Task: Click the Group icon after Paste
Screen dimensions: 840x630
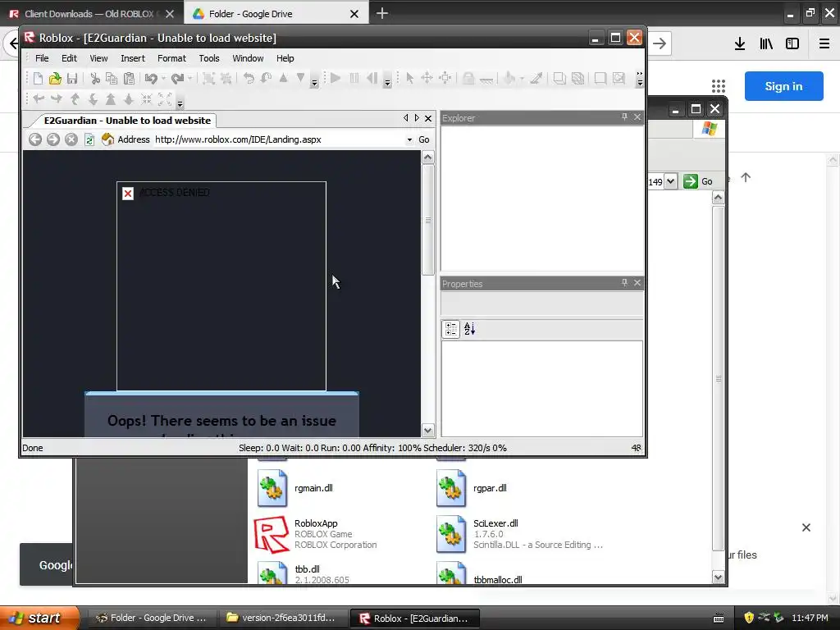Action: pyautogui.click(x=208, y=79)
